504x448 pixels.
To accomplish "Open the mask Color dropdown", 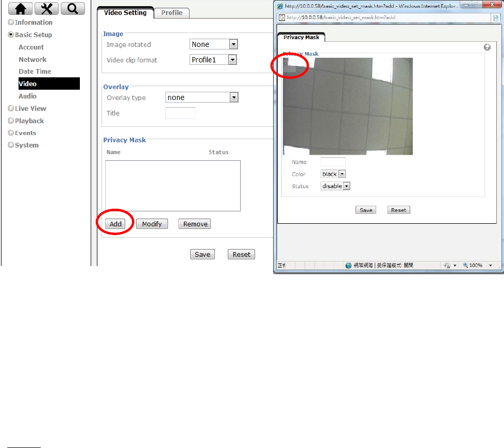I will coord(333,174).
